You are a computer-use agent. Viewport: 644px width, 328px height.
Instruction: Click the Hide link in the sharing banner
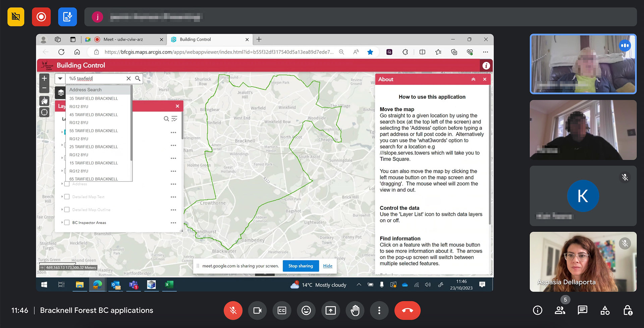[x=328, y=266]
